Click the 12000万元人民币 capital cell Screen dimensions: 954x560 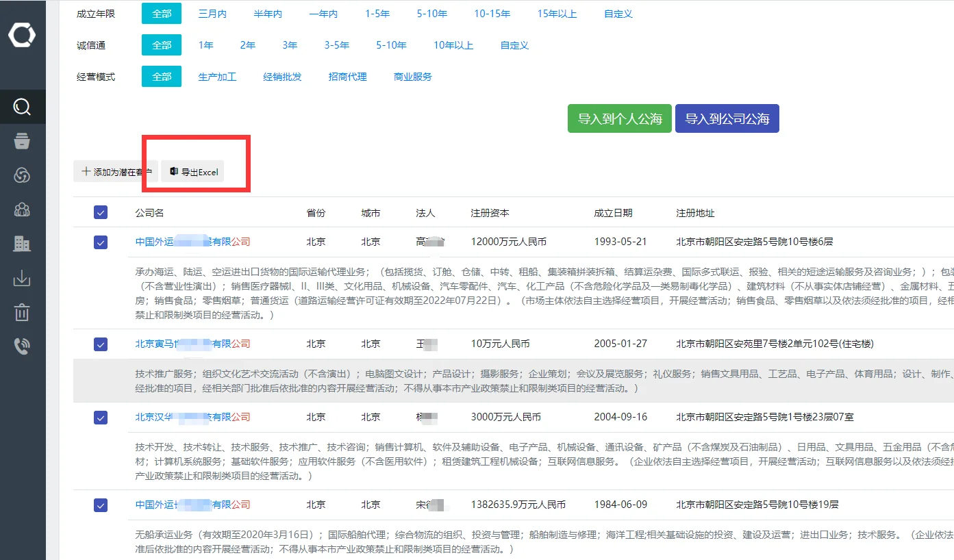coord(508,242)
